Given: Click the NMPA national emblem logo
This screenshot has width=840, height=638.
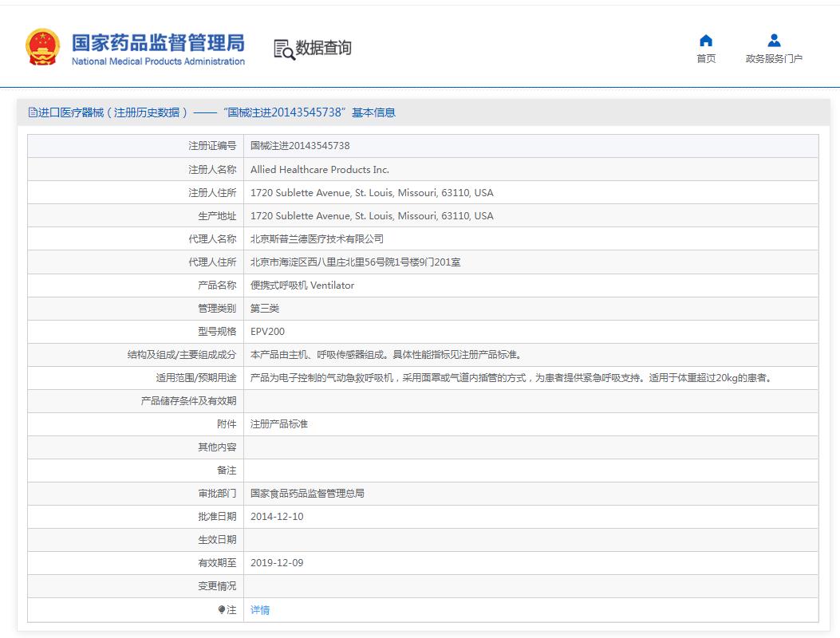Looking at the screenshot, I should 43,45.
